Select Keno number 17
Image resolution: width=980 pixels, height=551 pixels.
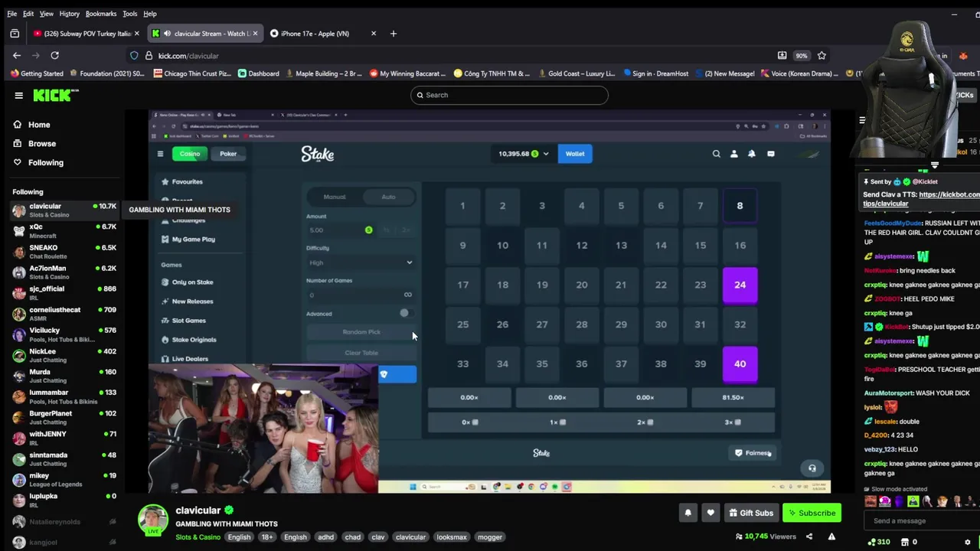click(462, 285)
